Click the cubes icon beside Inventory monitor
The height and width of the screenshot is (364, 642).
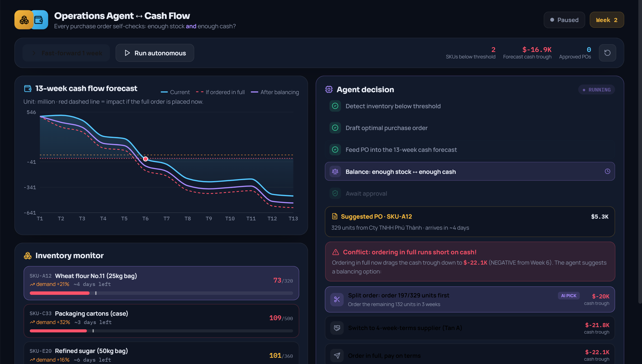(28, 256)
